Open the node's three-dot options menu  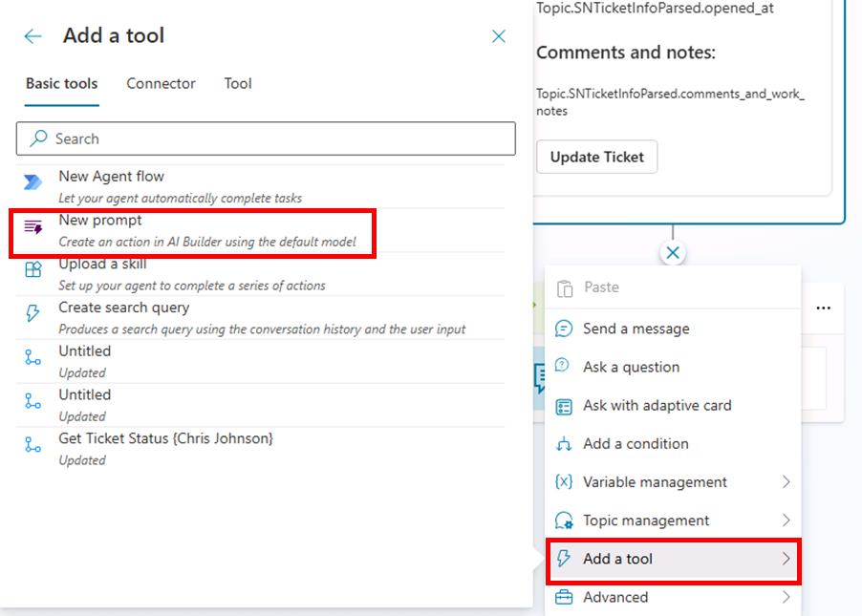click(x=823, y=308)
